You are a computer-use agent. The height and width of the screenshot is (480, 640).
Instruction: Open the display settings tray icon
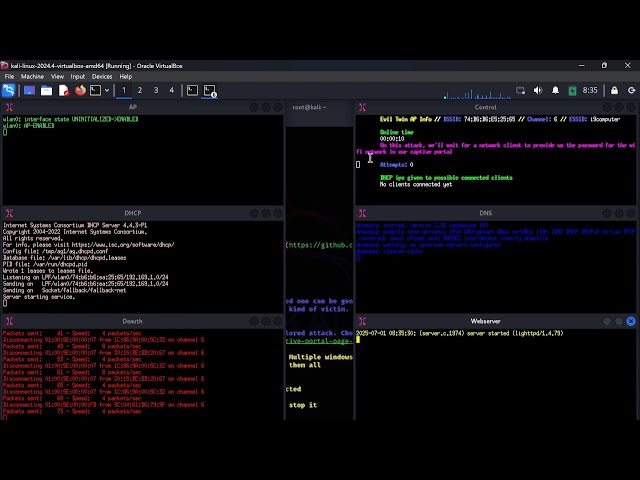[x=520, y=91]
